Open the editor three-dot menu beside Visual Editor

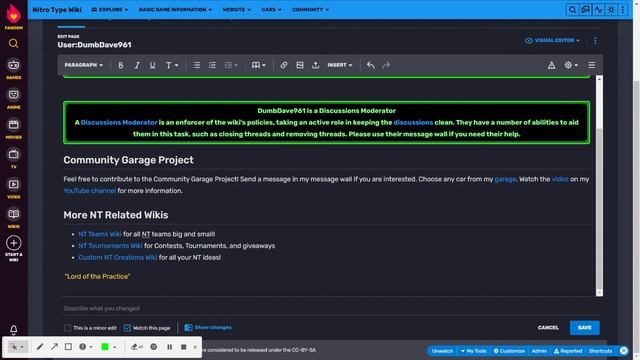point(595,40)
